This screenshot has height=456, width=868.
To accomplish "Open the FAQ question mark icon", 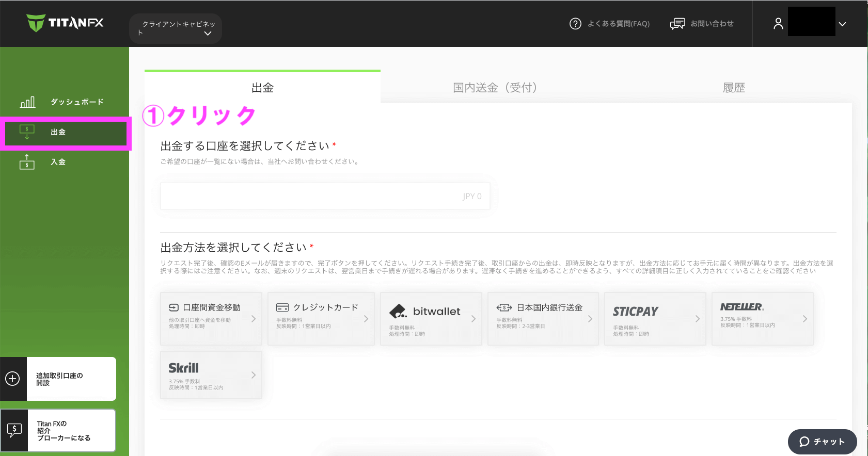I will coord(575,24).
